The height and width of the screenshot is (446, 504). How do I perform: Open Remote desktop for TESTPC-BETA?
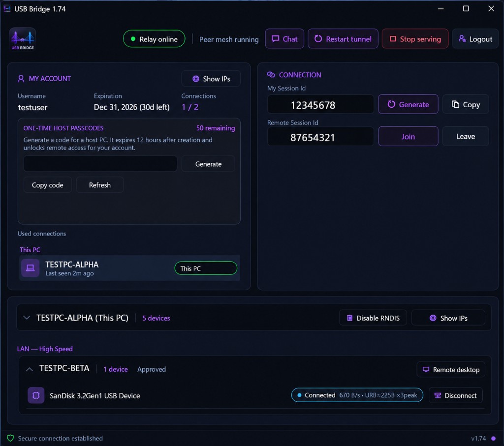(451, 369)
